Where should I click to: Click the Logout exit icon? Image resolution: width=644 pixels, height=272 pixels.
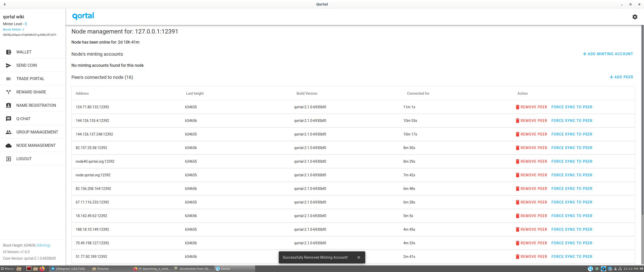coord(9,159)
